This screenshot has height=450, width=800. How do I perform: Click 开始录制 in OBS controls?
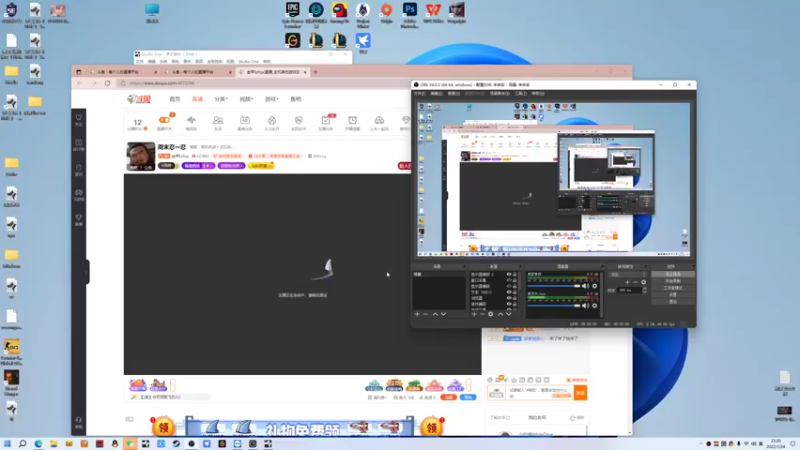tap(673, 281)
